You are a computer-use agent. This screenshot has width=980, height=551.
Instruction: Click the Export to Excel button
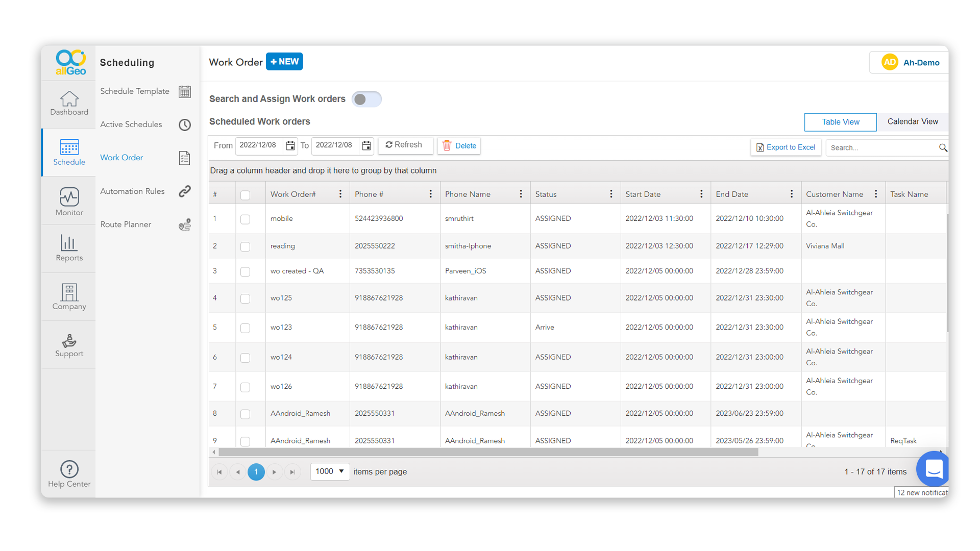click(x=786, y=147)
